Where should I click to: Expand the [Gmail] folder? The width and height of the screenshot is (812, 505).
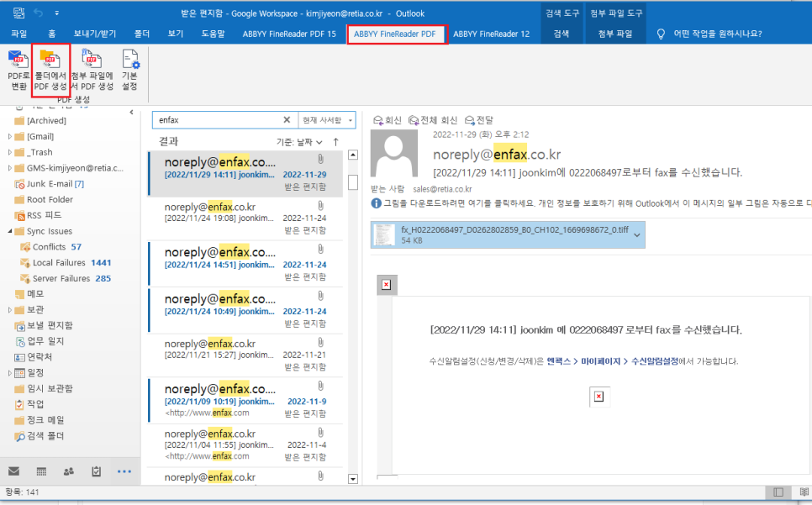pos(9,137)
